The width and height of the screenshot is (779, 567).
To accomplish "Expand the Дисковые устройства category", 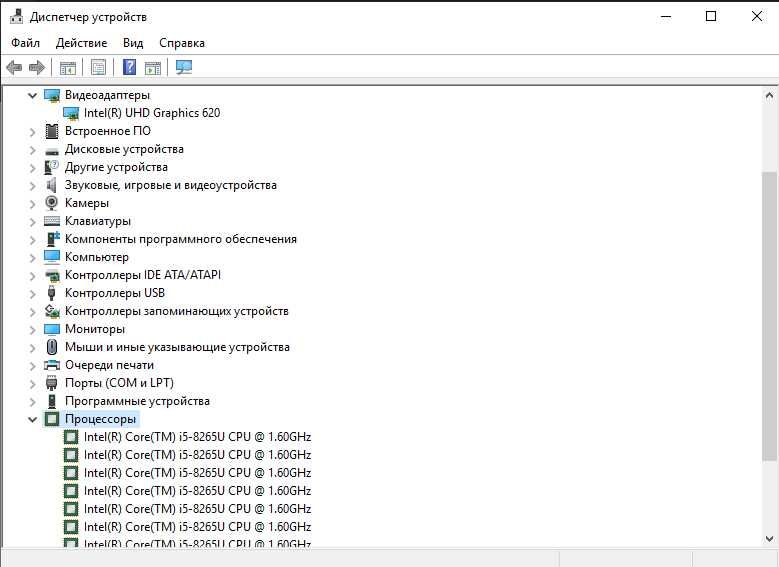I will (x=32, y=150).
